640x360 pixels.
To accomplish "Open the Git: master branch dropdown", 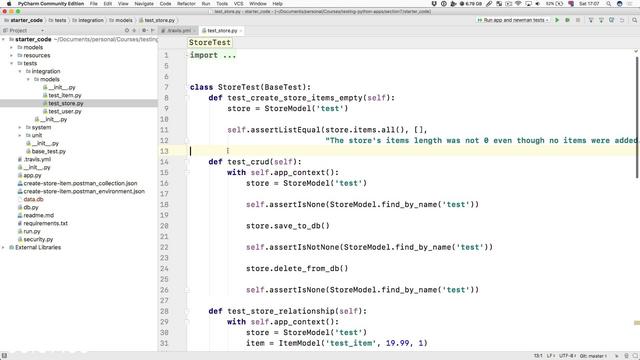I will [593, 356].
